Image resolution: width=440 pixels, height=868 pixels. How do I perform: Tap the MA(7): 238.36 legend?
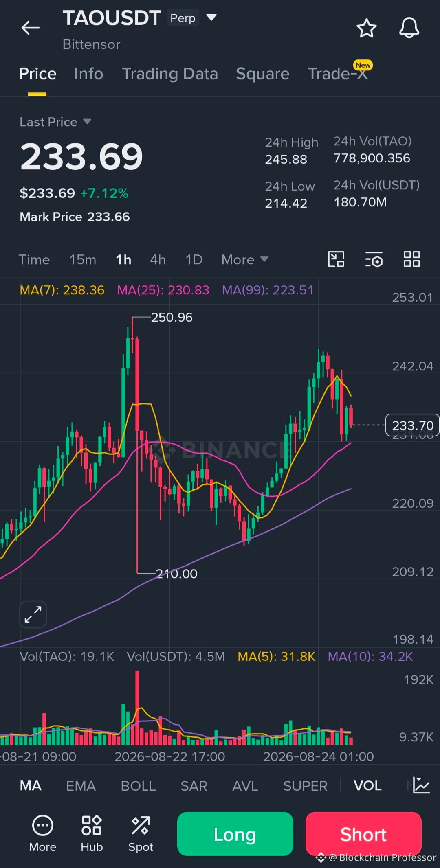[x=62, y=290]
